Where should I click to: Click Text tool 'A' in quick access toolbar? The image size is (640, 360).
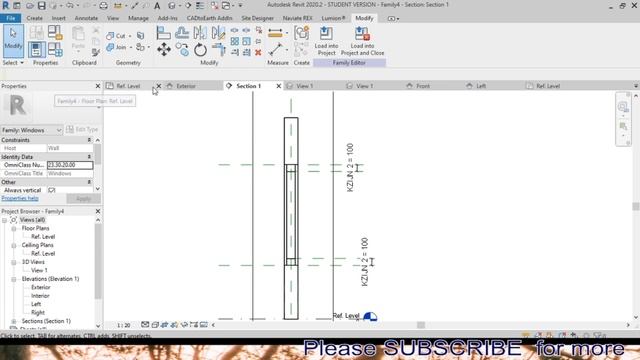coord(157,6)
